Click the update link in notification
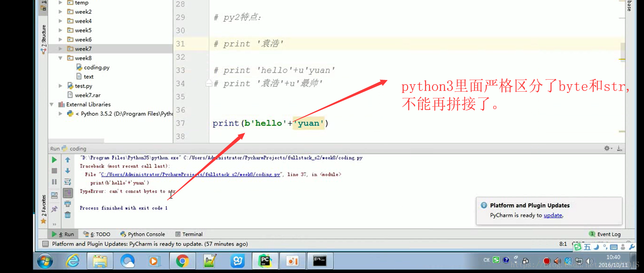Screen dimensions: 644x273 coord(553,215)
